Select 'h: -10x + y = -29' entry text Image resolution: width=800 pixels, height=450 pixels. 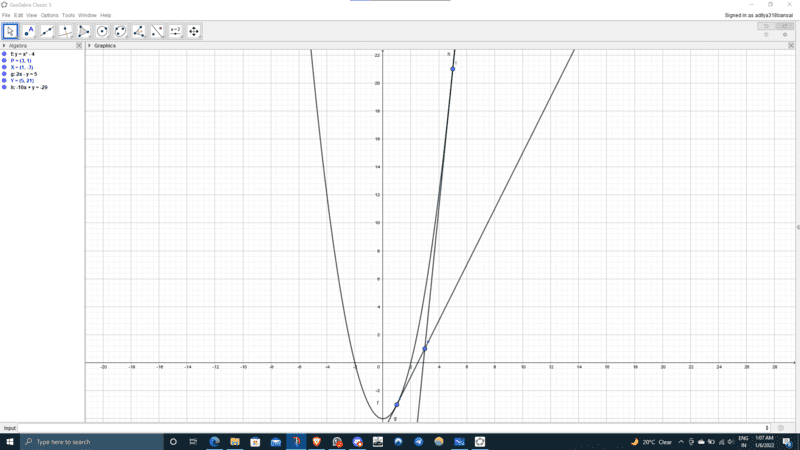29,87
